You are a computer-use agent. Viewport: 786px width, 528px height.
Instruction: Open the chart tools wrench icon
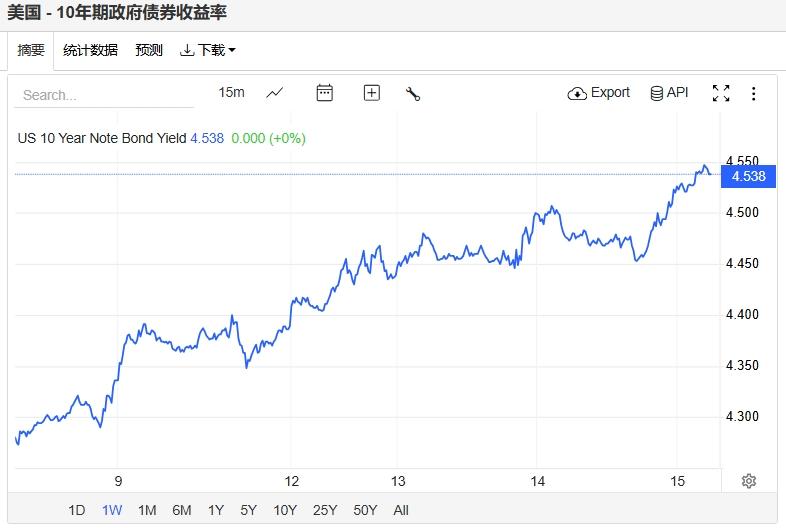pos(412,93)
